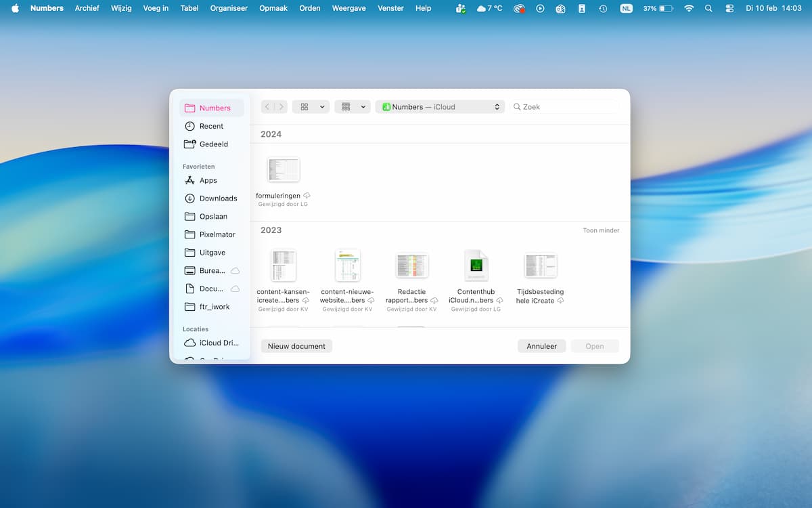Click the forward navigation arrow
812x508 pixels.
pos(281,107)
